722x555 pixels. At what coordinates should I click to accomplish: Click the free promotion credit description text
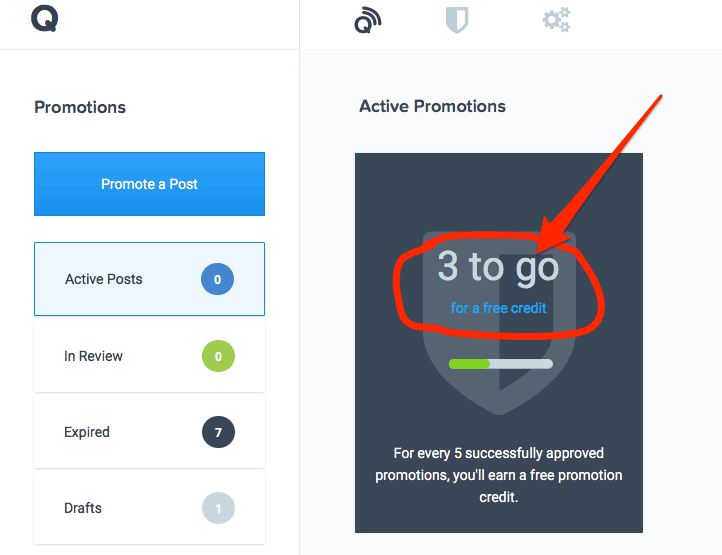tap(498, 475)
